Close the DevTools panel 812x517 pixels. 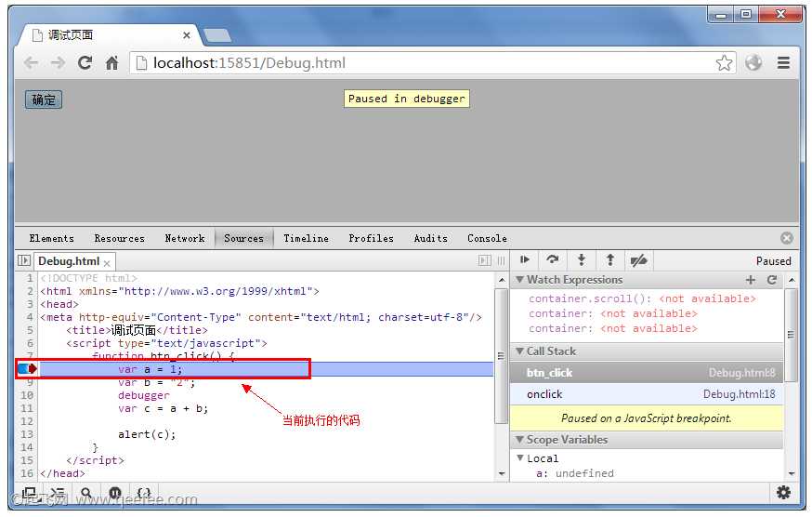point(787,238)
